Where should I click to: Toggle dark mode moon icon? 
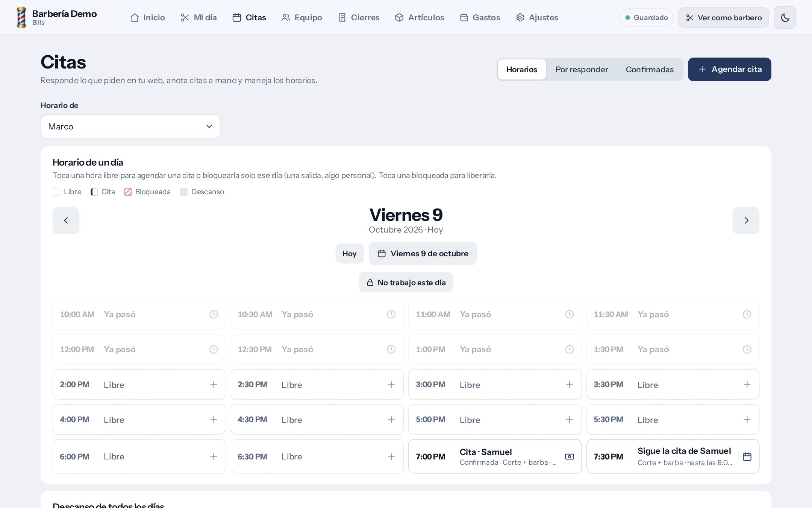785,18
